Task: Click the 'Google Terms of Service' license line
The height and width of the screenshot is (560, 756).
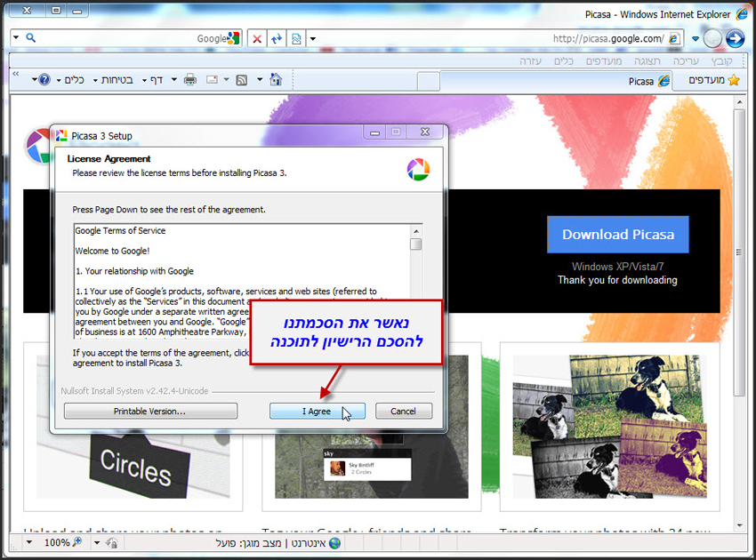Action: [120, 231]
